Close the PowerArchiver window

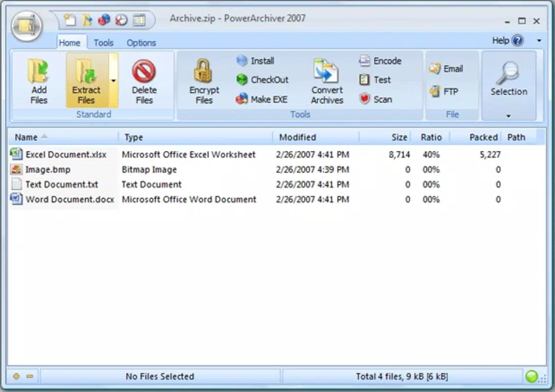tap(536, 21)
